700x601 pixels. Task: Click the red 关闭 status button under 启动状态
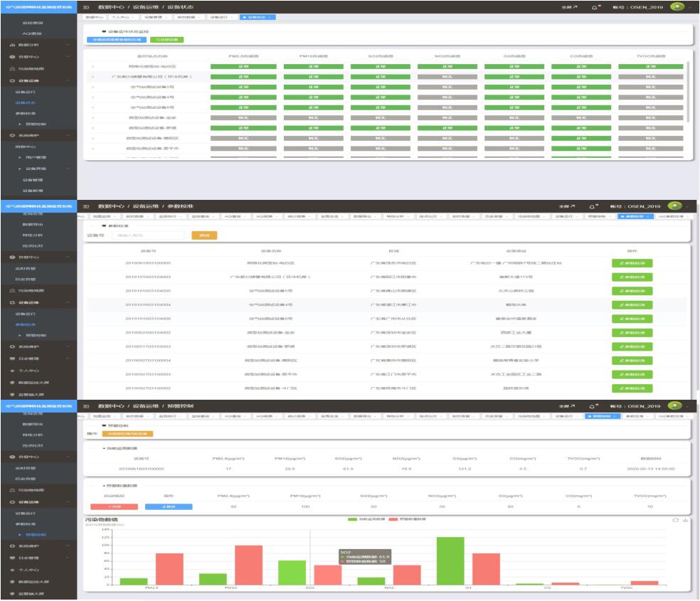(105, 506)
